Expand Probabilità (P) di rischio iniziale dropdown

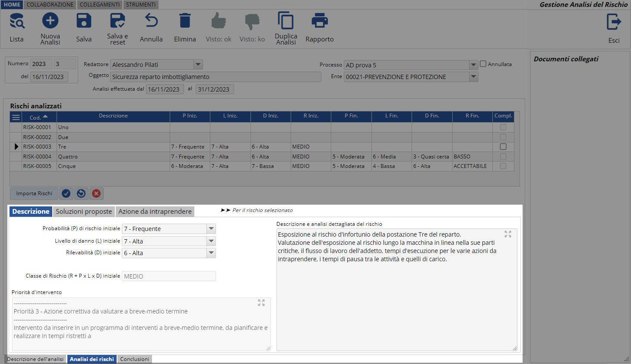point(211,229)
